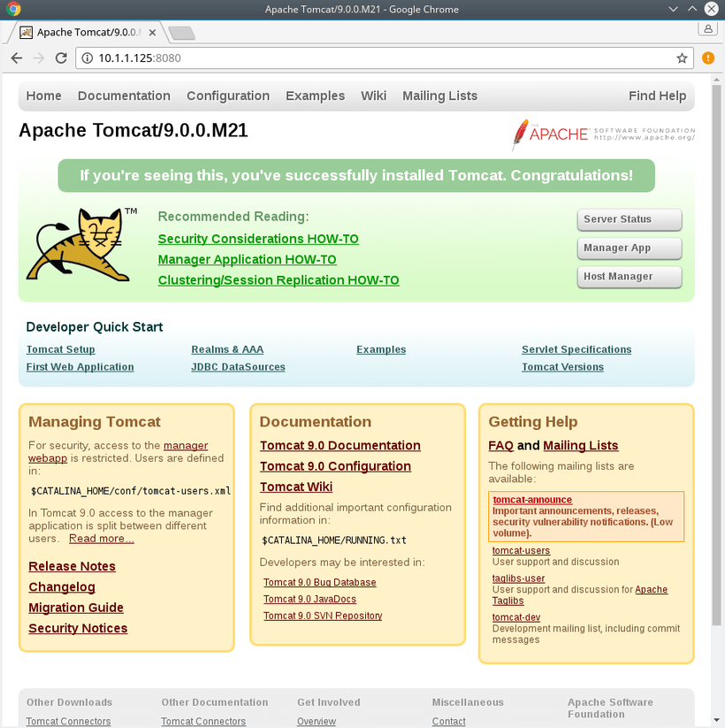Open Find Help in navigation bar
725x728 pixels.
coord(657,96)
